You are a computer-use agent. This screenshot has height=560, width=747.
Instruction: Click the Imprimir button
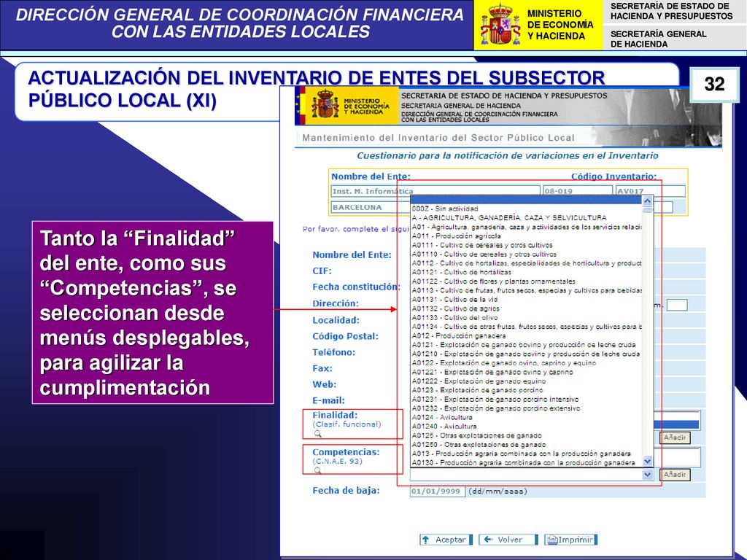click(570, 540)
